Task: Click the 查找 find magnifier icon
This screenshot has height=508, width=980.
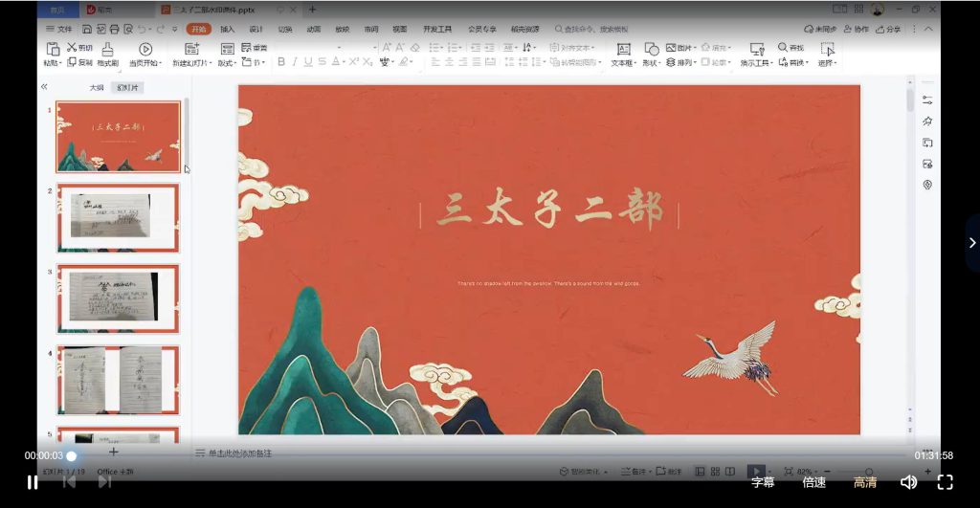Action: [x=783, y=47]
